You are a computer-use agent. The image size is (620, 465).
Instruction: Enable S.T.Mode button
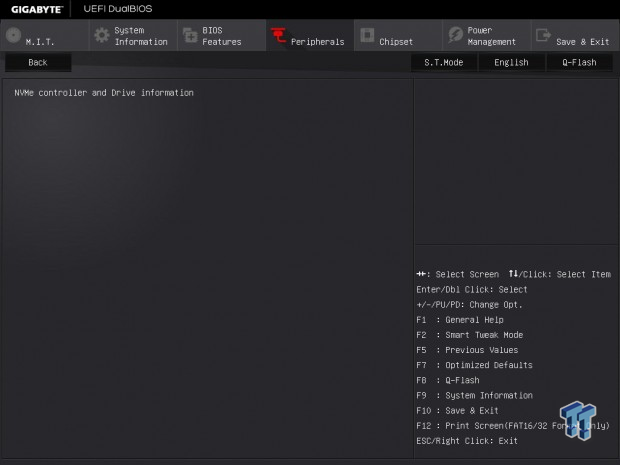pos(444,62)
